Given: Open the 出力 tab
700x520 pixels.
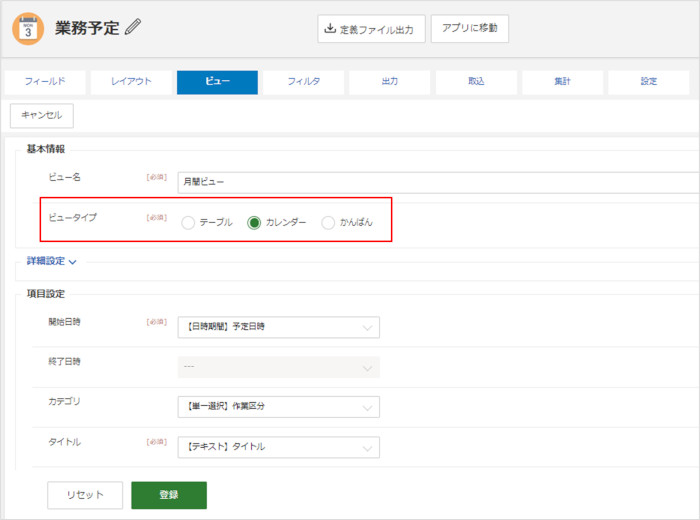Looking at the screenshot, I should (x=389, y=82).
